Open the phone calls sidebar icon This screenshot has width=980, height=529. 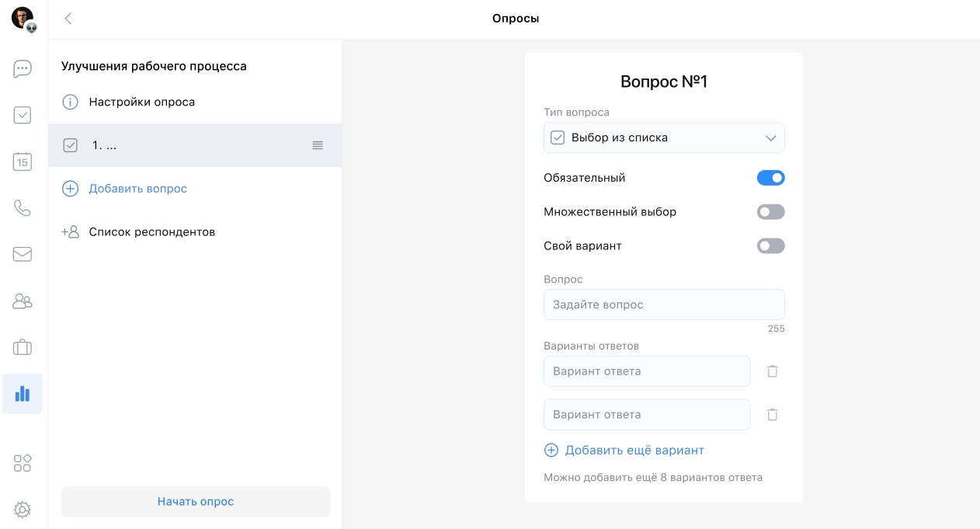click(x=23, y=208)
